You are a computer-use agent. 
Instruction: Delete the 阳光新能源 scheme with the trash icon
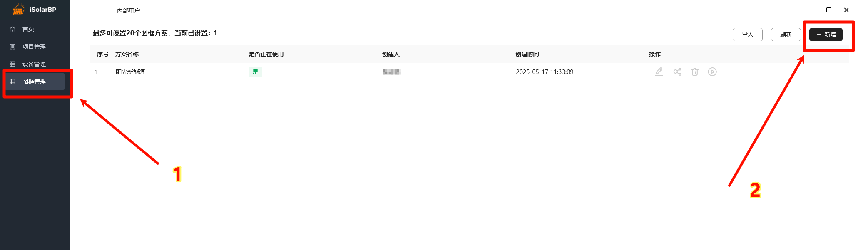tap(695, 72)
